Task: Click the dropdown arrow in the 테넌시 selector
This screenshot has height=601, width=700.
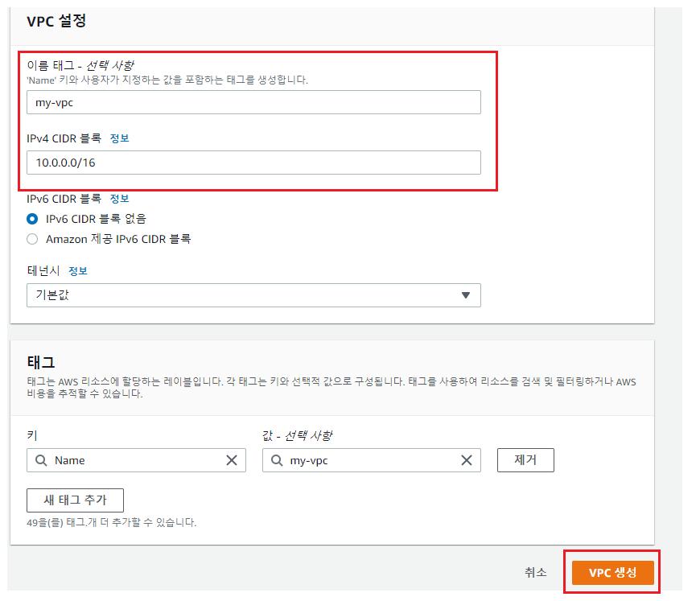Action: (466, 295)
